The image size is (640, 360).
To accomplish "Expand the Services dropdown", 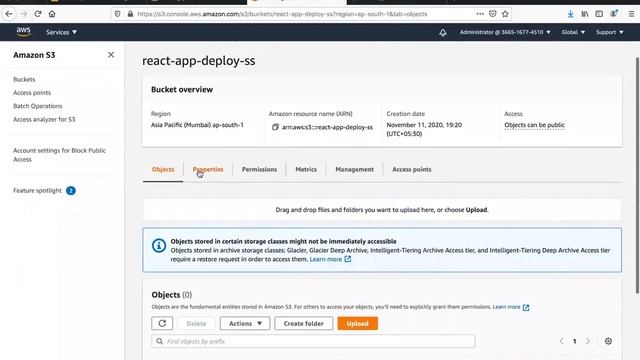I will pos(61,32).
